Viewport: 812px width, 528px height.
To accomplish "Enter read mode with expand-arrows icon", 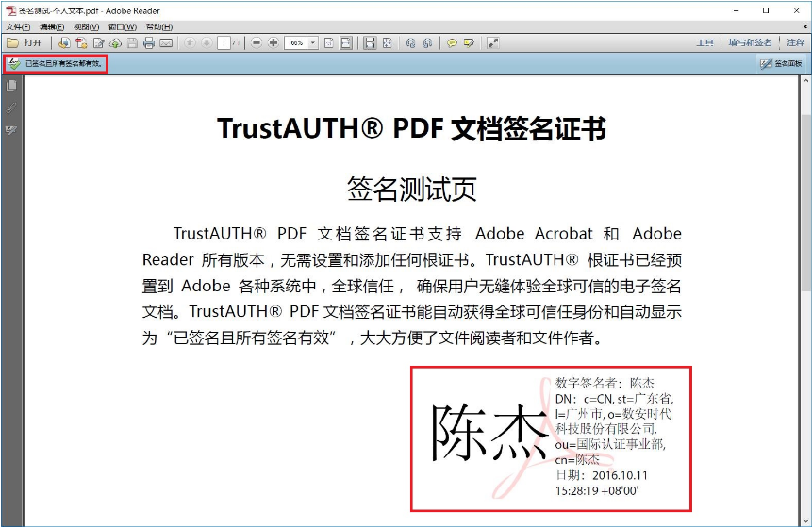I will point(493,43).
